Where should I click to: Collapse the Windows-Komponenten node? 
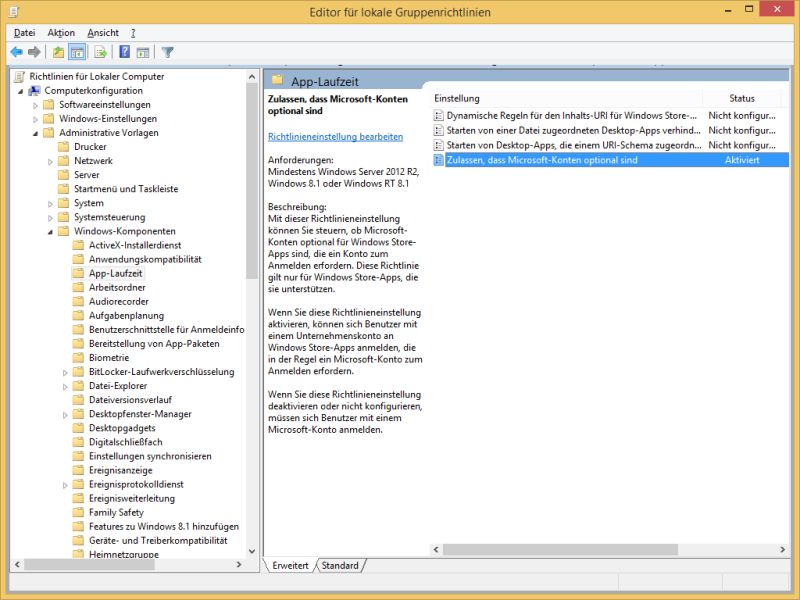(x=51, y=232)
